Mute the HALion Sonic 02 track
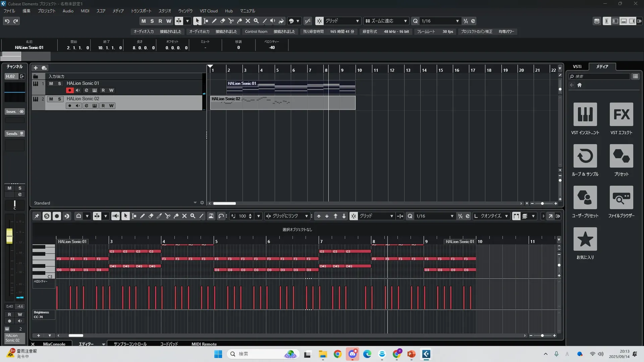This screenshot has height=362, width=644. [51, 99]
